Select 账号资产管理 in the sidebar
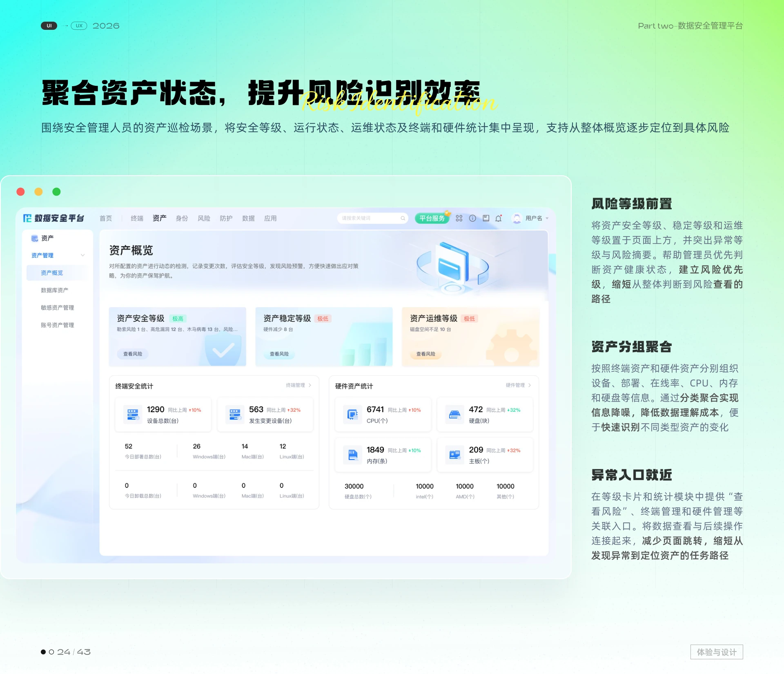This screenshot has height=674, width=784. click(57, 325)
